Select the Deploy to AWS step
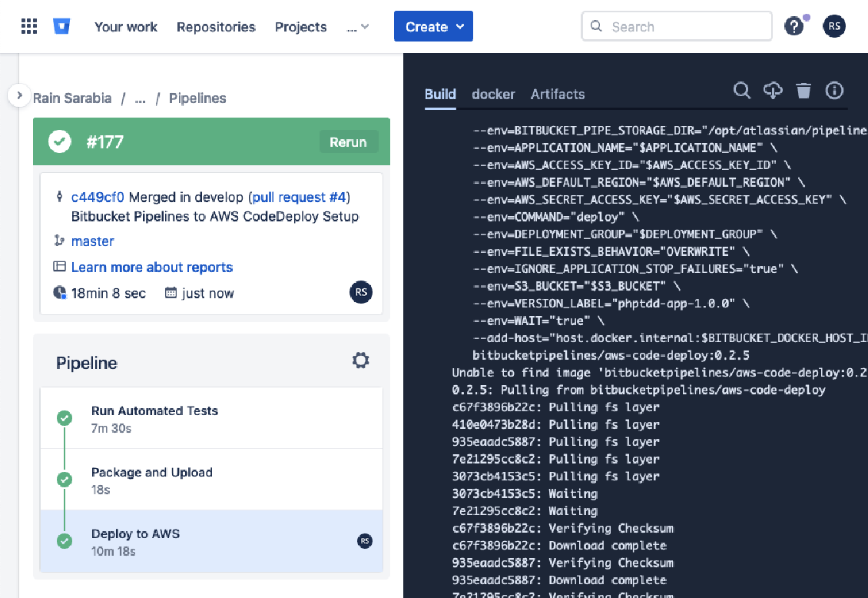 tap(211, 541)
